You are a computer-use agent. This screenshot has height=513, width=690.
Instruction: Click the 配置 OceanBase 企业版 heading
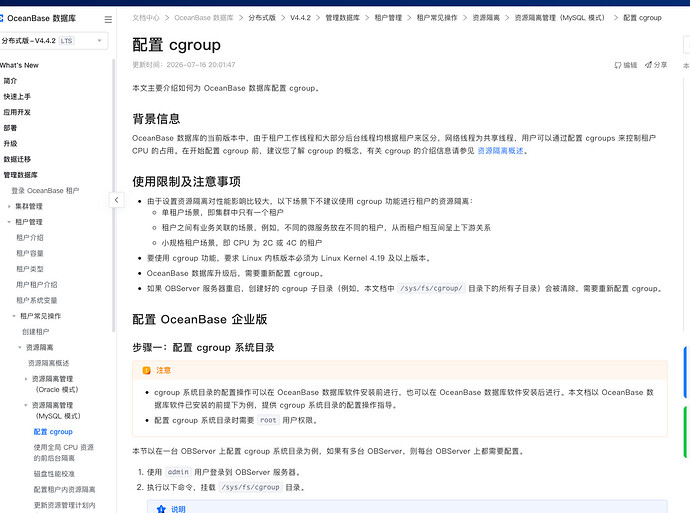[x=200, y=319]
